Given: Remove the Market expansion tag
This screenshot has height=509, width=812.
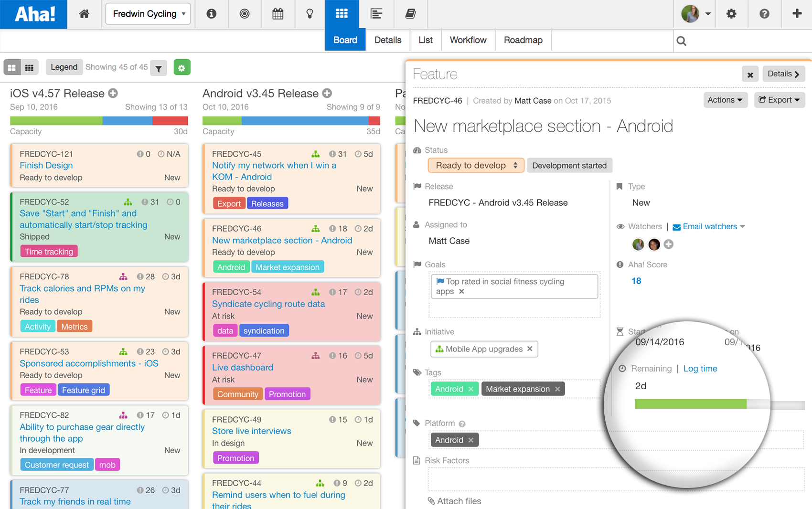Looking at the screenshot, I should [x=557, y=389].
